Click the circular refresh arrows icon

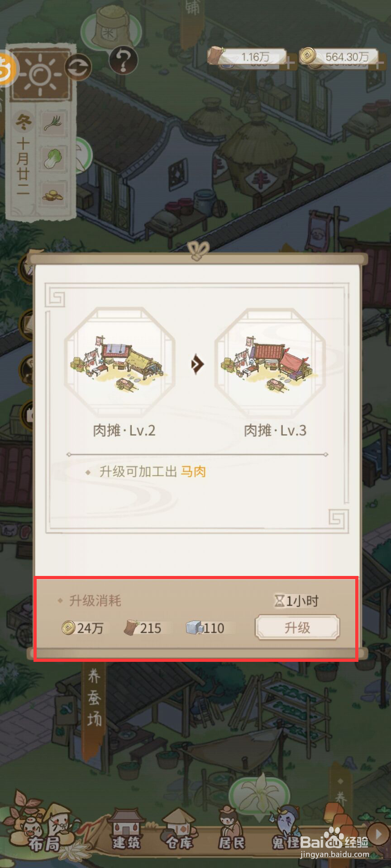pyautogui.click(x=78, y=68)
